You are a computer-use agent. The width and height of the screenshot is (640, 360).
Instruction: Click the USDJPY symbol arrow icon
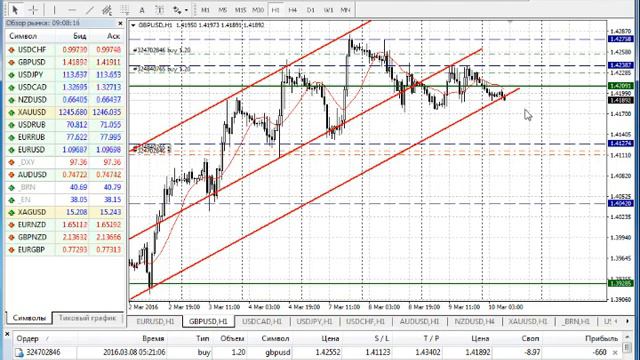[11, 75]
